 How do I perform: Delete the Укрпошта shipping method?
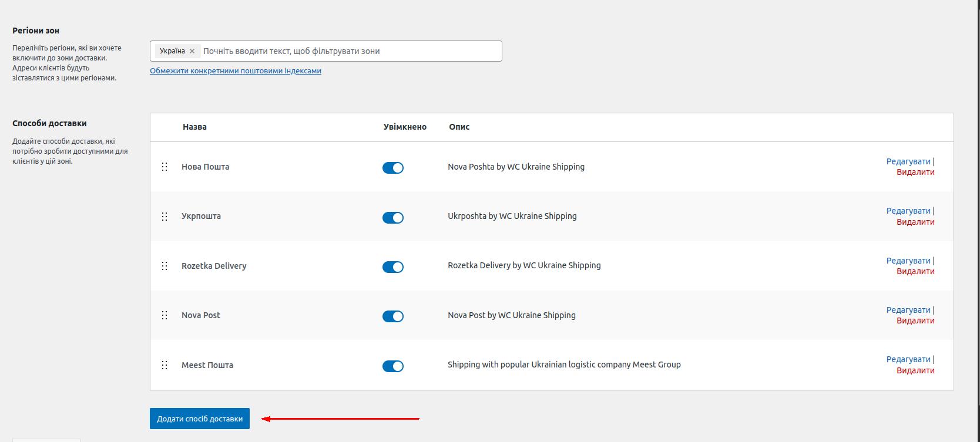point(915,222)
